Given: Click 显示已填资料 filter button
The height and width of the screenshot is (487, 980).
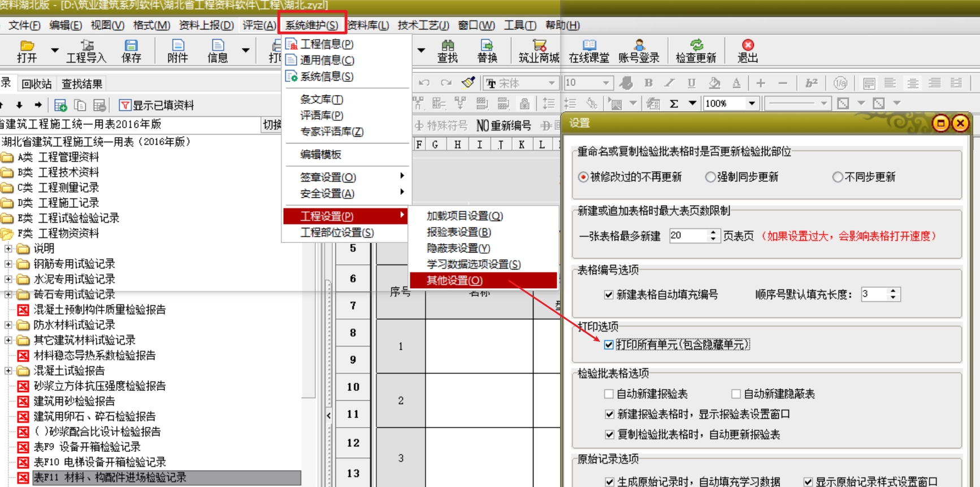Looking at the screenshot, I should click(157, 105).
